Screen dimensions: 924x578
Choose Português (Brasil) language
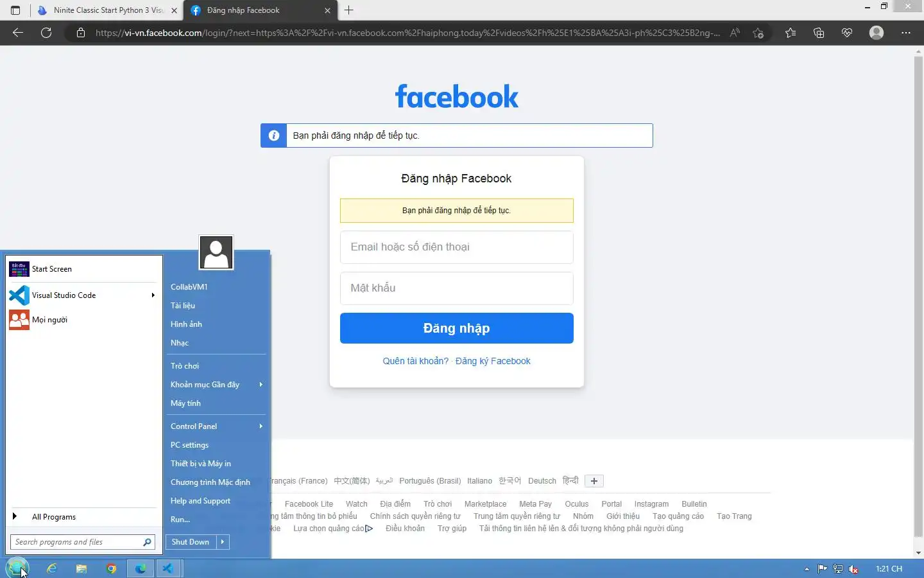click(x=430, y=481)
